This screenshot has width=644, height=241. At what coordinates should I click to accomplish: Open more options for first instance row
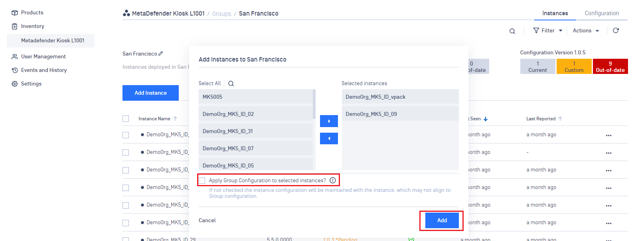(608, 135)
